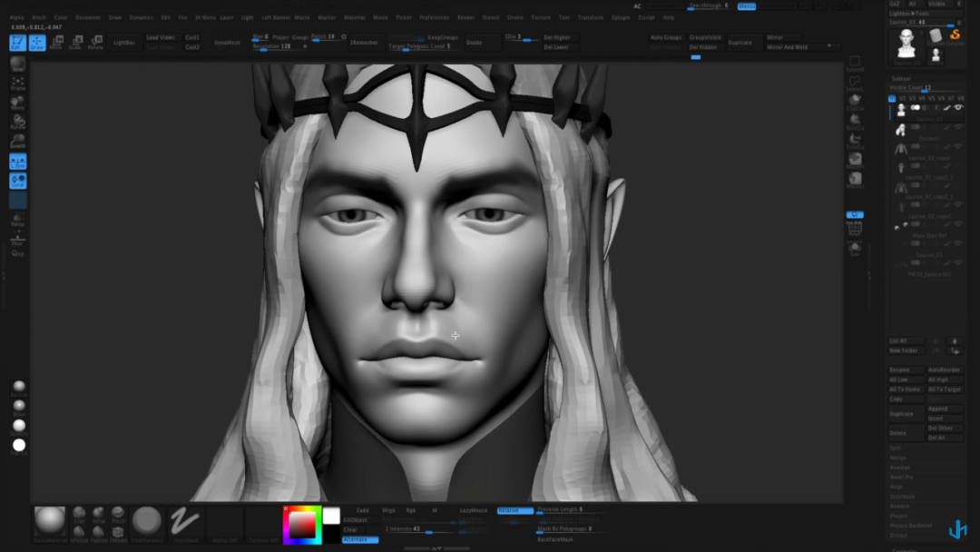Select the Inflat brush icon

(x=99, y=515)
